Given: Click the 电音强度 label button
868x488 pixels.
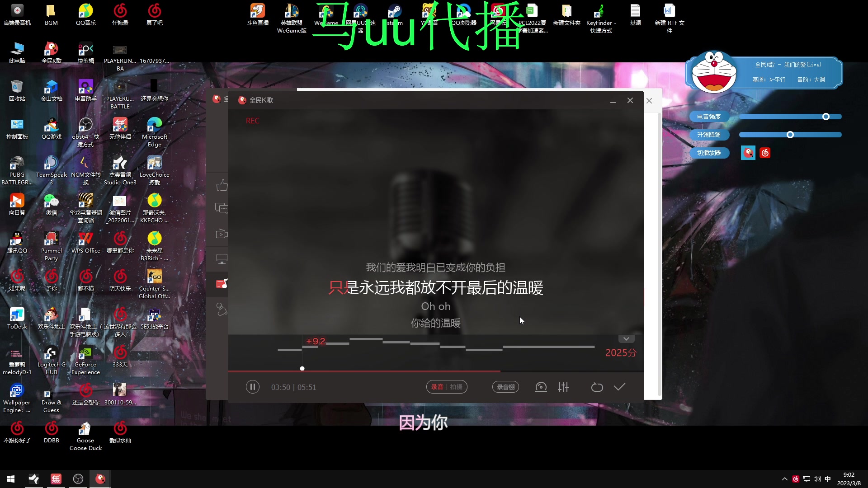Looking at the screenshot, I should 709,117.
